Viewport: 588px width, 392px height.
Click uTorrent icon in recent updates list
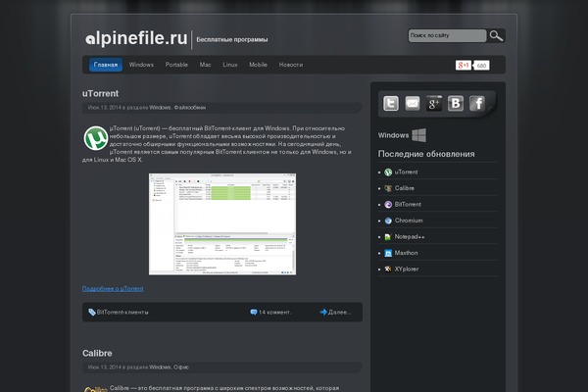pos(388,172)
